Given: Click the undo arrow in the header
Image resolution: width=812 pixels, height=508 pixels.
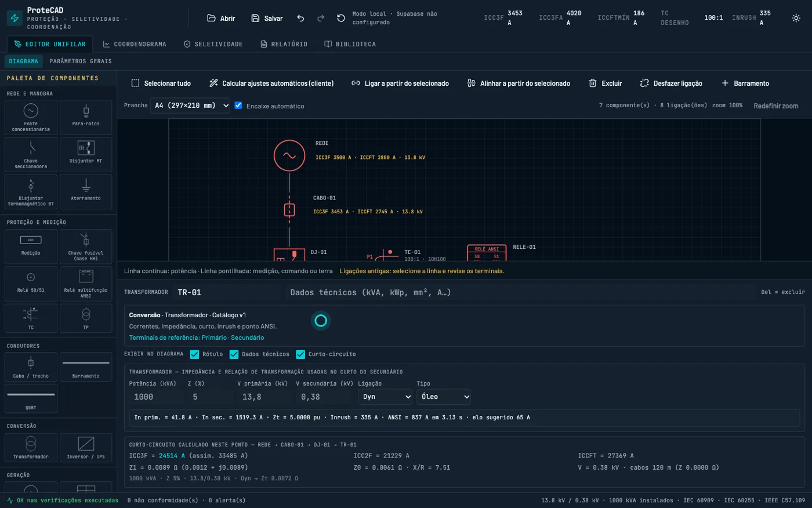Looking at the screenshot, I should (300, 18).
